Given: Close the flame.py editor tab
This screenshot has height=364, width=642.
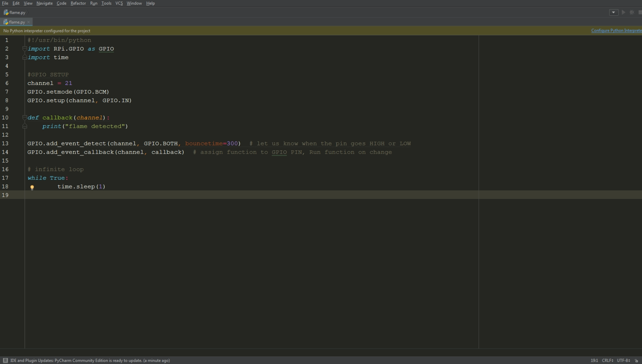Looking at the screenshot, I should [x=29, y=22].
